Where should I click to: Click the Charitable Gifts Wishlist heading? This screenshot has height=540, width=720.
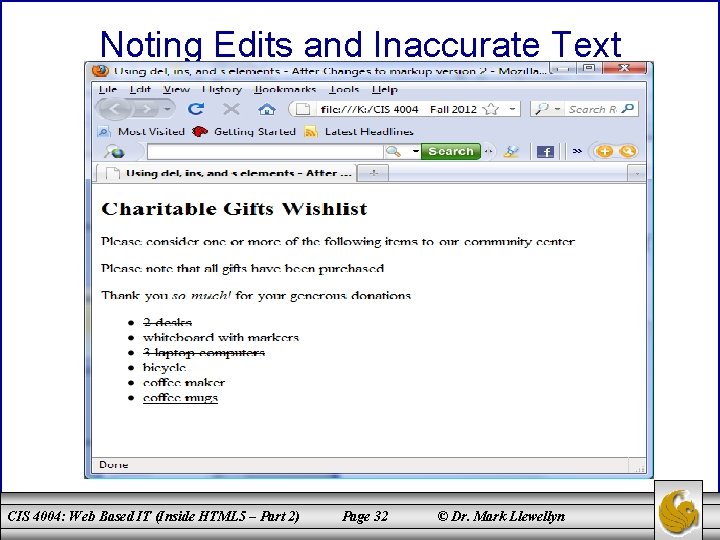coord(234,209)
